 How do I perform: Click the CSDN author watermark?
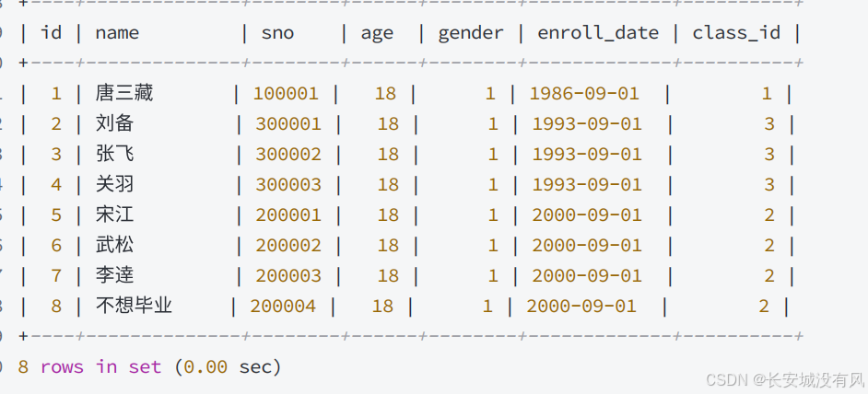pos(785,380)
